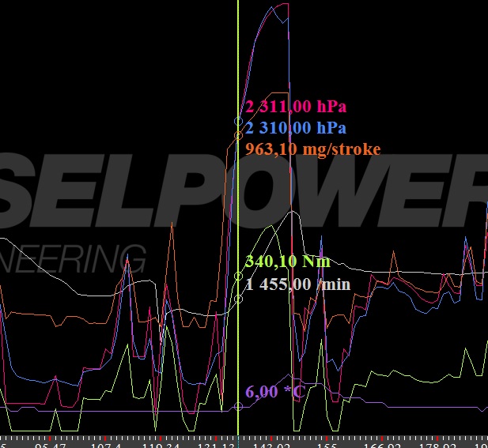Click the white cursor marker circle
The image size is (488, 448).
point(238,299)
